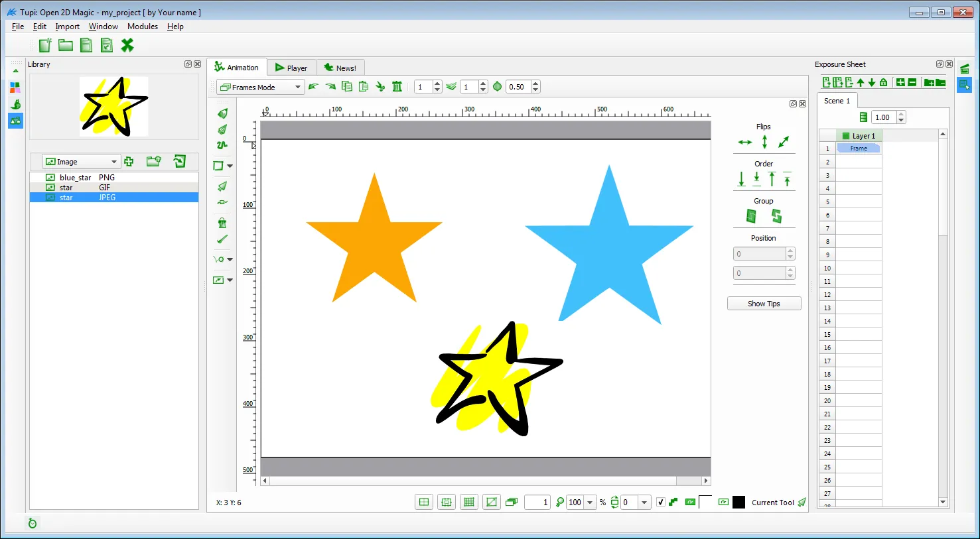Click the scissors cut icon

[380, 87]
